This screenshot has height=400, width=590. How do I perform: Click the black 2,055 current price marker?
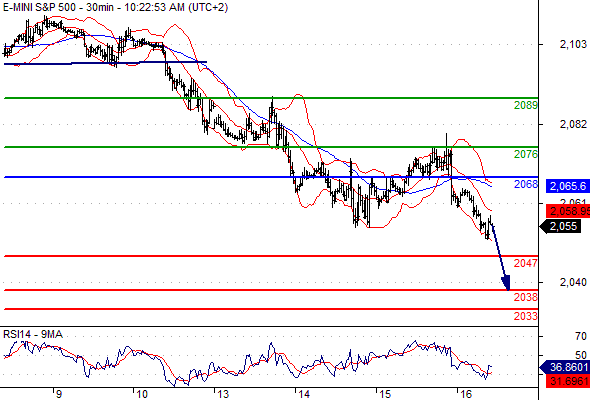tap(560, 227)
